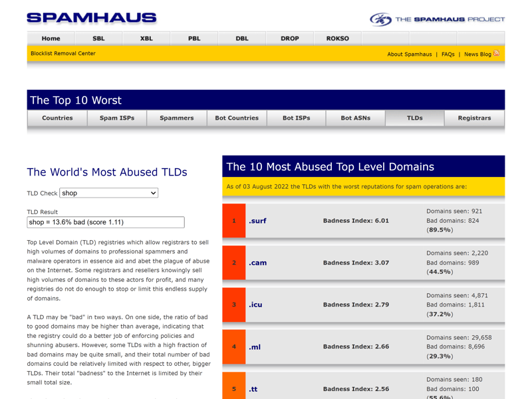532x399 pixels.
Task: Select the DROP menu item
Action: click(x=290, y=39)
